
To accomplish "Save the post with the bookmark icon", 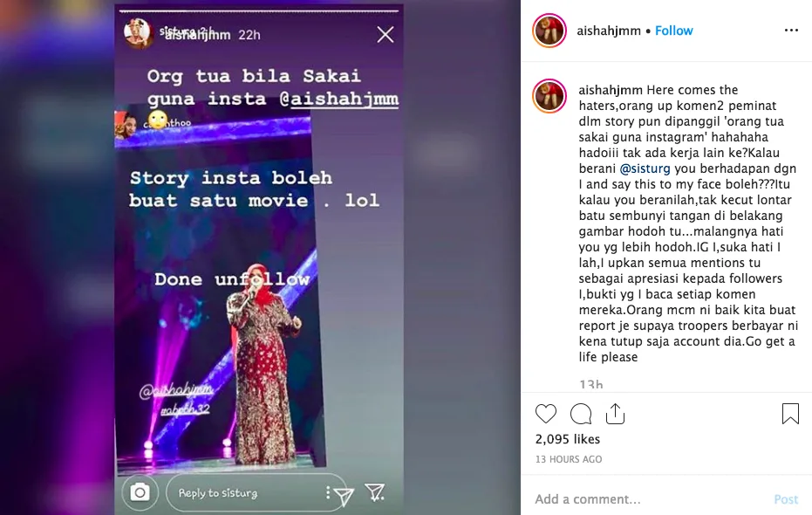I will tap(790, 414).
